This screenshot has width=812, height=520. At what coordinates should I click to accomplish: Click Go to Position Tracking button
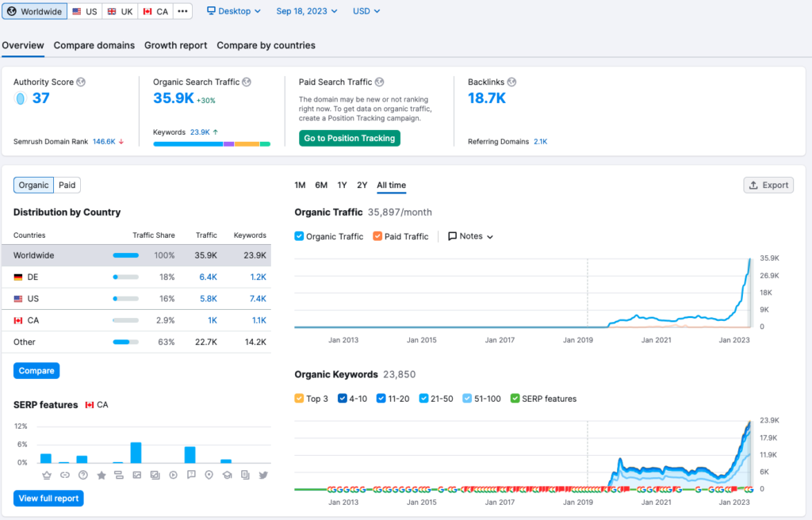(x=350, y=138)
